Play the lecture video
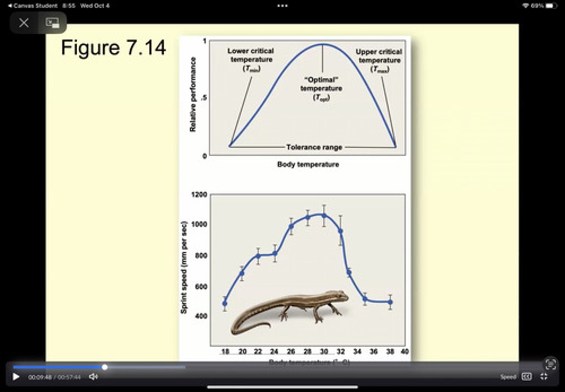This screenshot has height=392, width=565. tap(16, 377)
